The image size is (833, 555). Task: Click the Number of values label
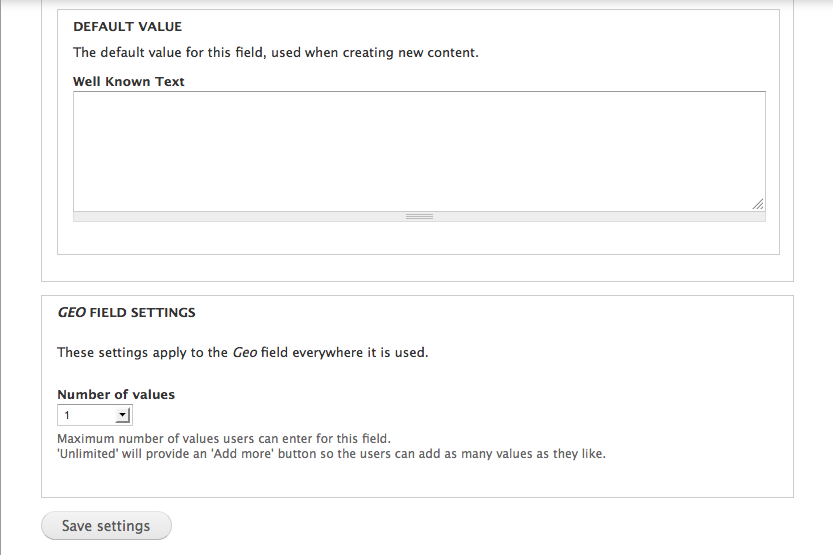[116, 395]
